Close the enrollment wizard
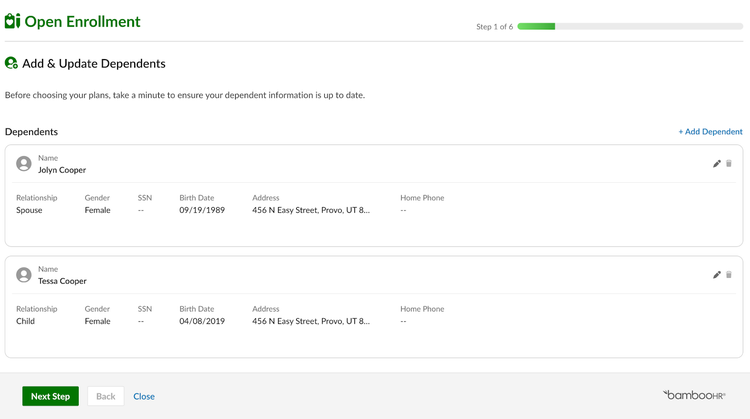 point(144,397)
